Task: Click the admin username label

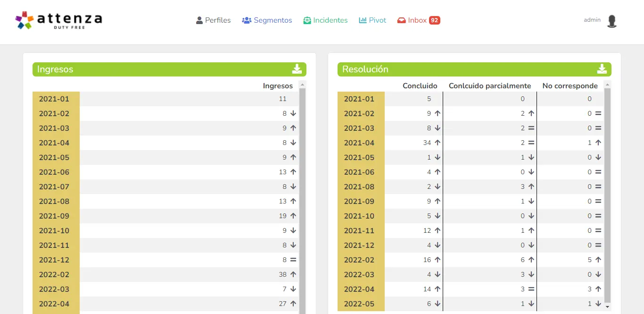Action: pos(592,20)
